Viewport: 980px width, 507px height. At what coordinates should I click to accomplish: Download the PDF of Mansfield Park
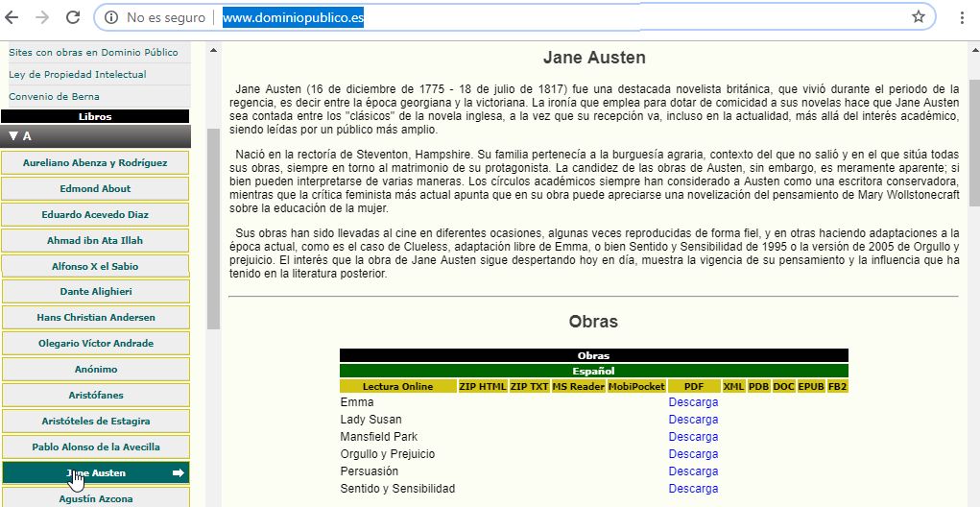[x=693, y=436]
